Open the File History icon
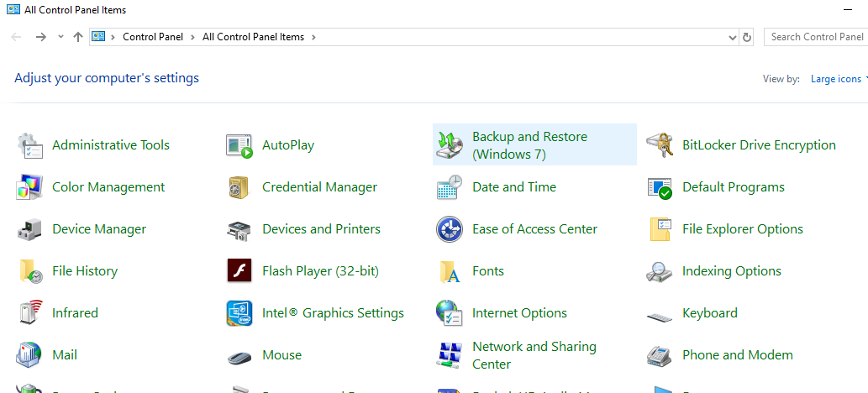The height and width of the screenshot is (393, 868). tap(30, 271)
